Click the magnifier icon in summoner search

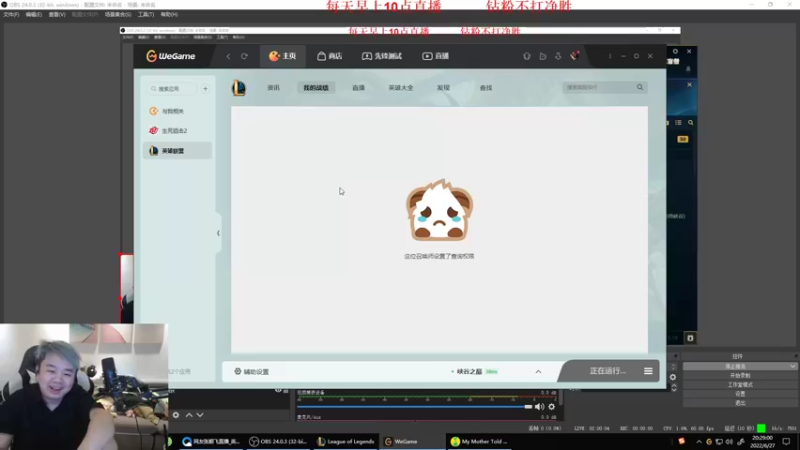click(x=640, y=87)
